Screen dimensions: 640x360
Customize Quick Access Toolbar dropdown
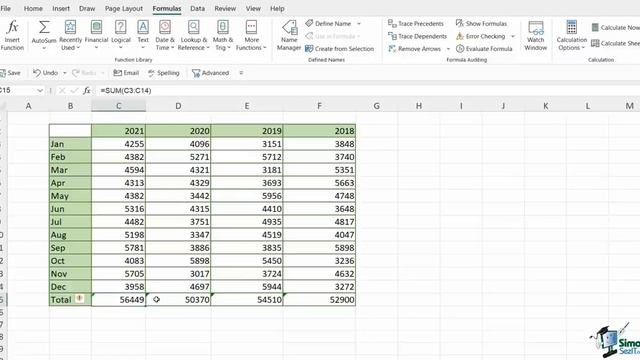click(241, 73)
